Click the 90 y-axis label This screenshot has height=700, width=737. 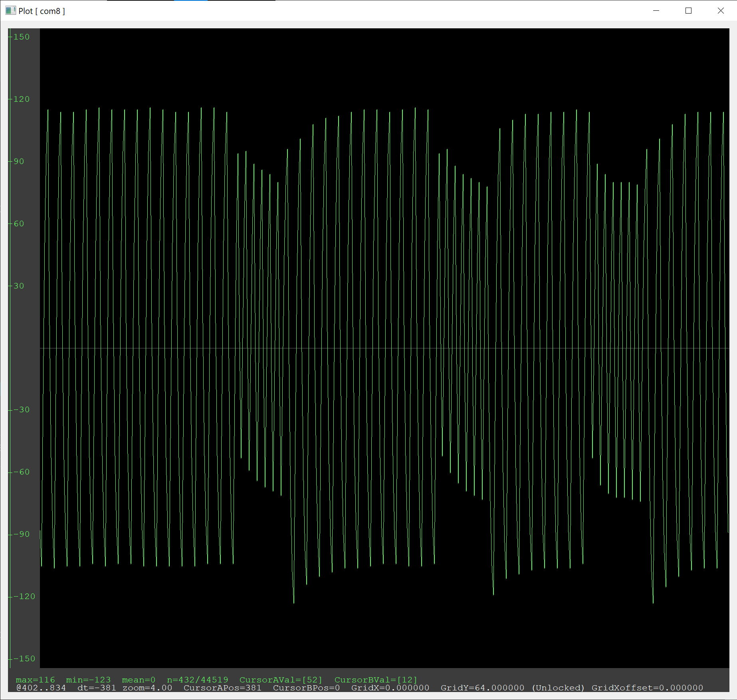[x=19, y=162]
